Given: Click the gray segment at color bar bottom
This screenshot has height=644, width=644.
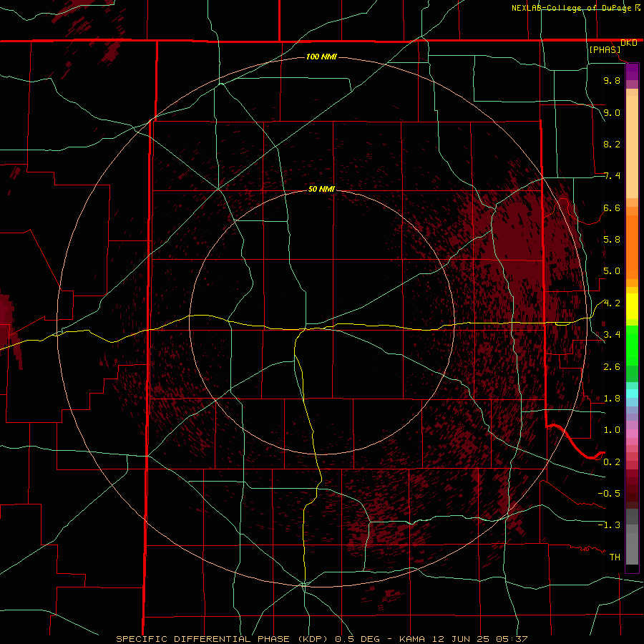Looking at the screenshot, I should pos(632,550).
